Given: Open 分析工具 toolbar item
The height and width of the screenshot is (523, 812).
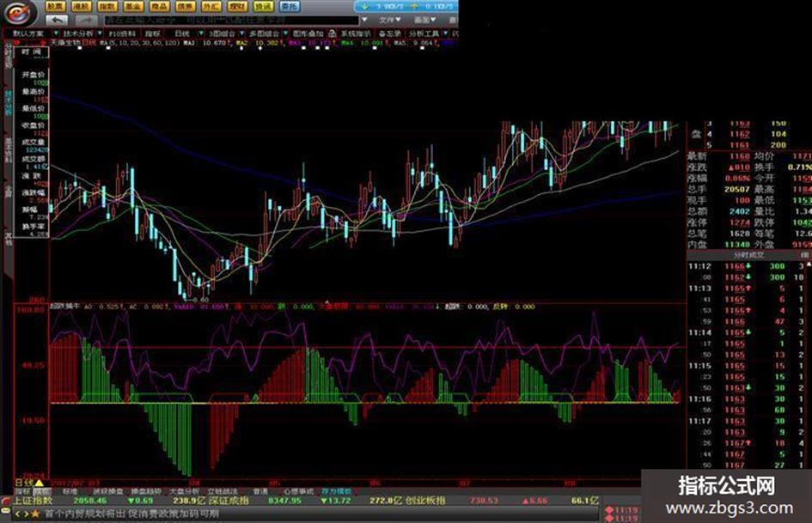Looking at the screenshot, I should (x=424, y=33).
